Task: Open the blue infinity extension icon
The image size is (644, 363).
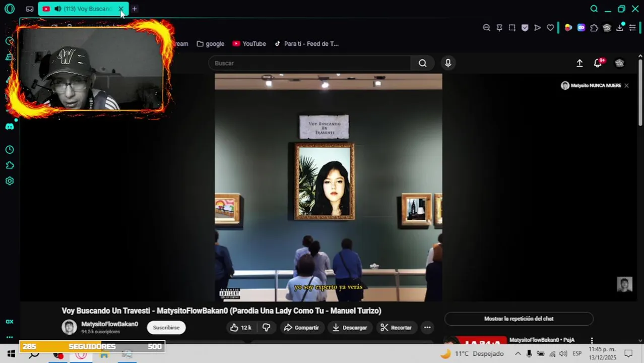Action: (581, 28)
